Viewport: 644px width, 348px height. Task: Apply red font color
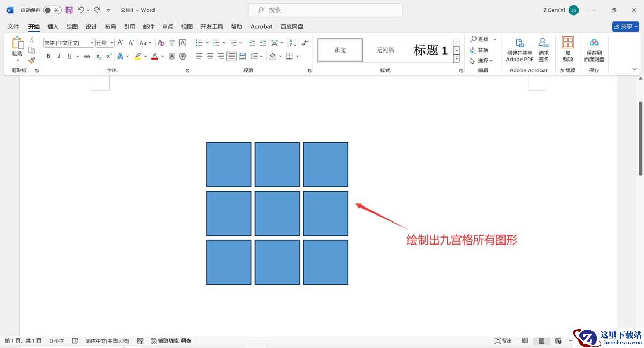pyautogui.click(x=155, y=56)
